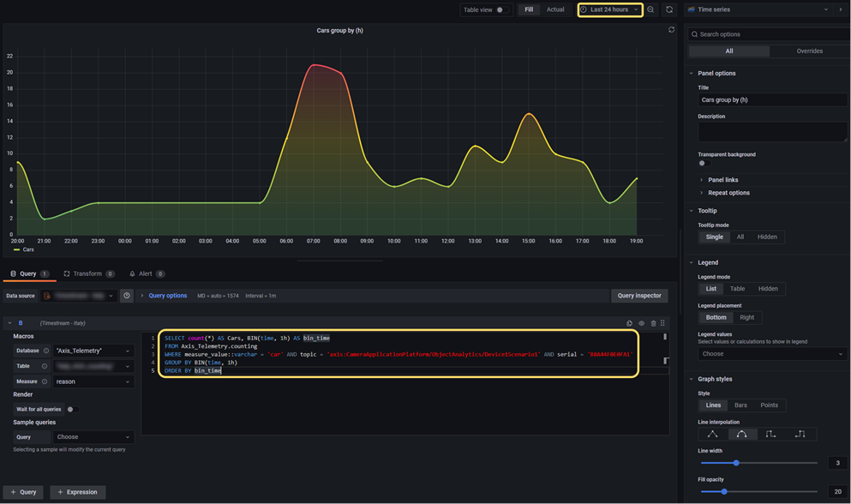Open the Measure dropdown showing reason
The height and width of the screenshot is (504, 851).
point(93,381)
